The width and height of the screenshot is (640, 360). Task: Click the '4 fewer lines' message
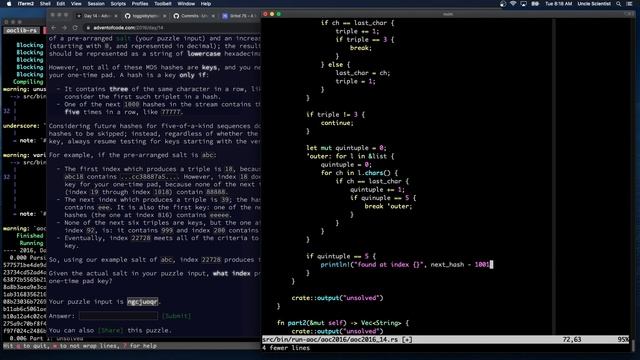[286, 348]
